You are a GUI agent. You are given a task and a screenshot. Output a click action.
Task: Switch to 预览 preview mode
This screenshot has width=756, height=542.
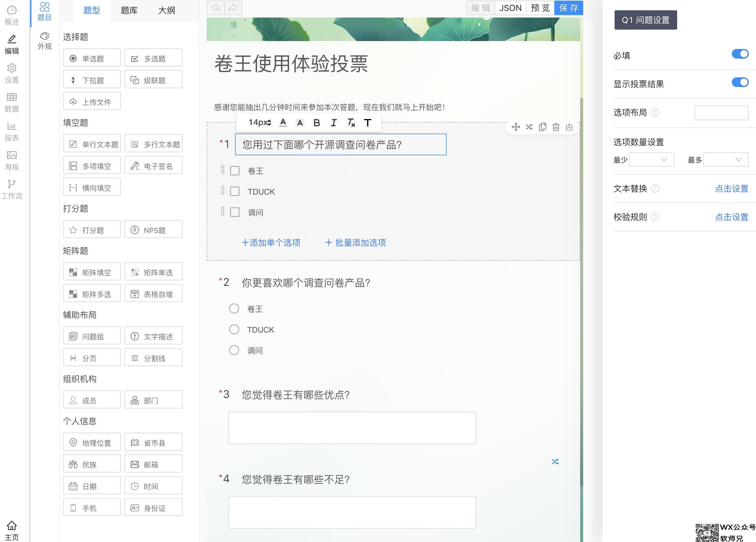click(x=540, y=8)
